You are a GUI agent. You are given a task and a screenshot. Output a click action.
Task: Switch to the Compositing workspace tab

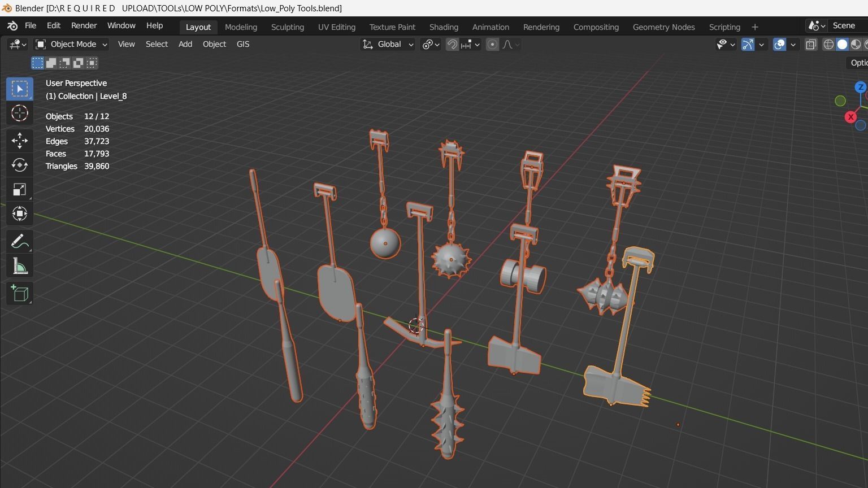(596, 27)
